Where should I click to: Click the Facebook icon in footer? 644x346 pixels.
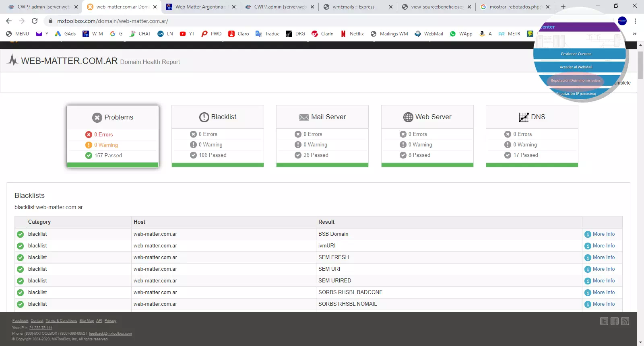[x=614, y=321]
